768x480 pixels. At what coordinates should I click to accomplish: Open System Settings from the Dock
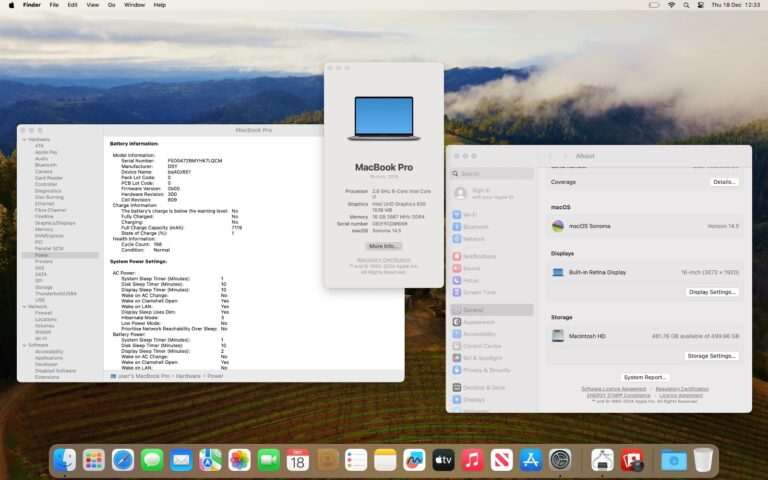560,460
